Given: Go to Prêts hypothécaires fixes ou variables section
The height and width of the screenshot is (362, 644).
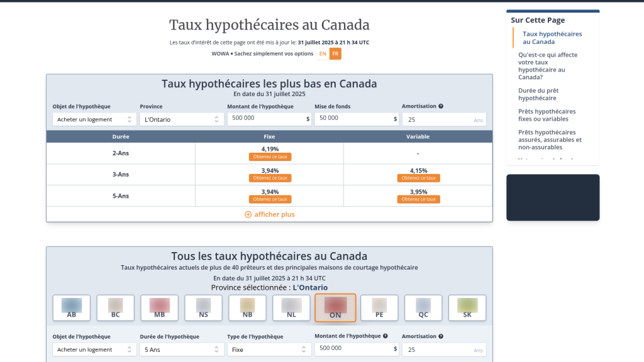Looking at the screenshot, I should pyautogui.click(x=547, y=116).
